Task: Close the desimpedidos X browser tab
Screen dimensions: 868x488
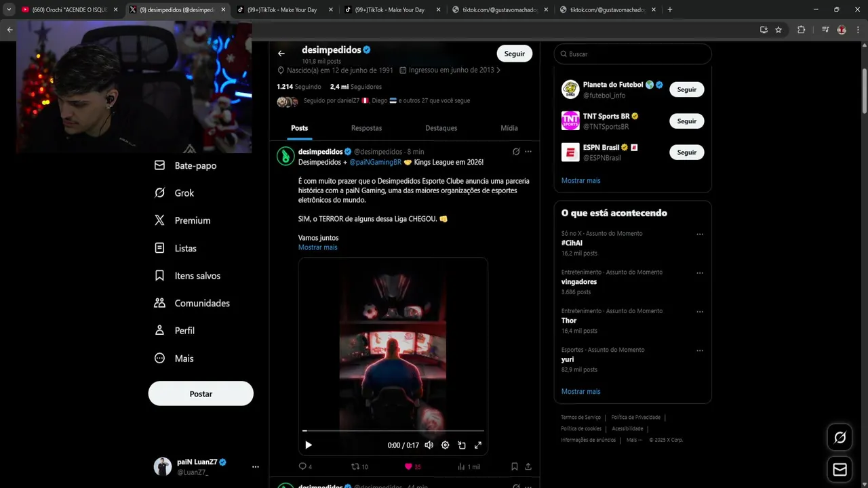Action: tap(223, 9)
